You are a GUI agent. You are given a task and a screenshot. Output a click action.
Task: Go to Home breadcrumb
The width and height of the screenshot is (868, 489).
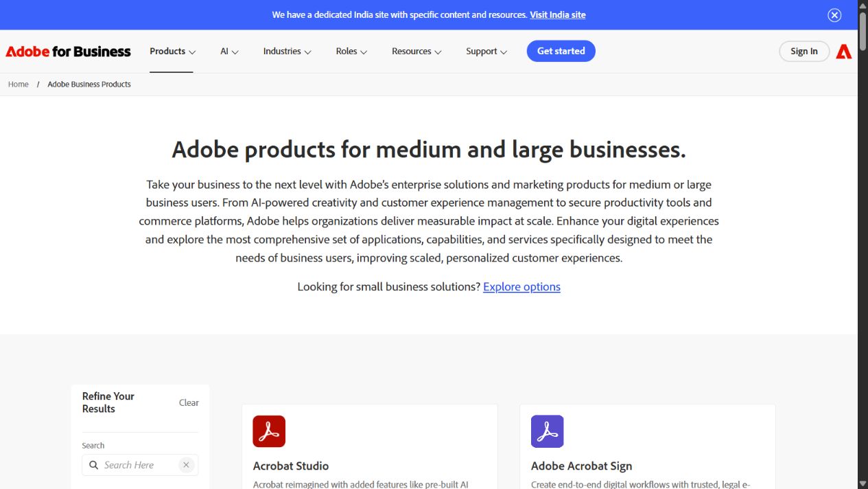(x=19, y=84)
